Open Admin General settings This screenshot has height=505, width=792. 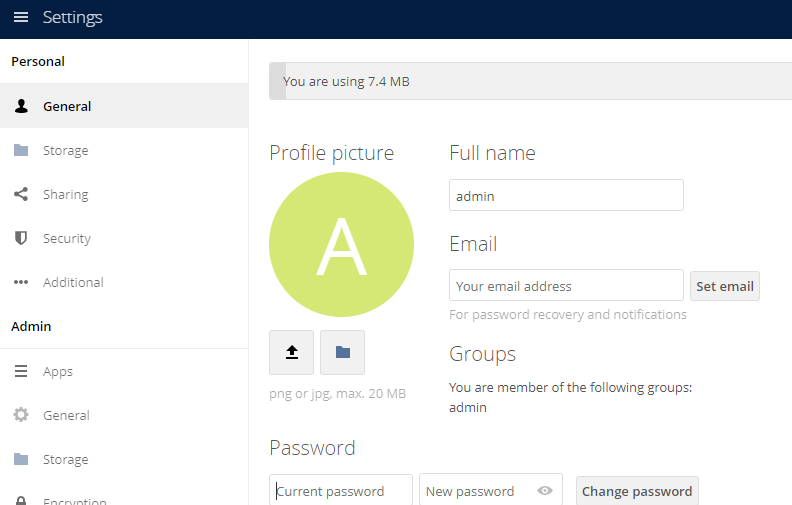(x=124, y=415)
